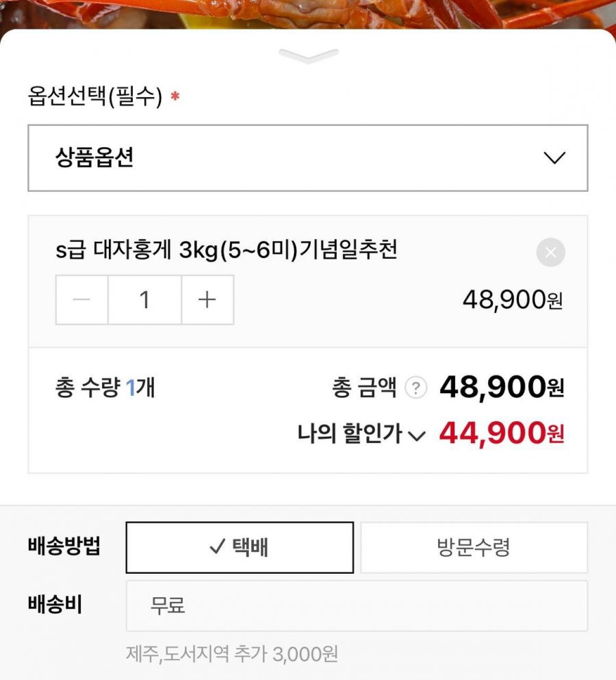The image size is (616, 680).
Task: Click the 옵션선택(필수) heading
Action: pos(95,97)
